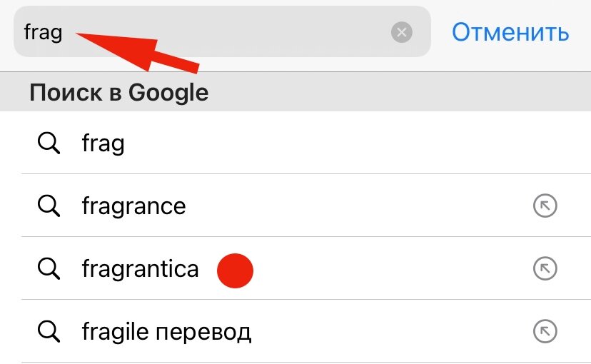Select 'fragile перевод' suggestion
This screenshot has width=591, height=364.
click(x=166, y=332)
